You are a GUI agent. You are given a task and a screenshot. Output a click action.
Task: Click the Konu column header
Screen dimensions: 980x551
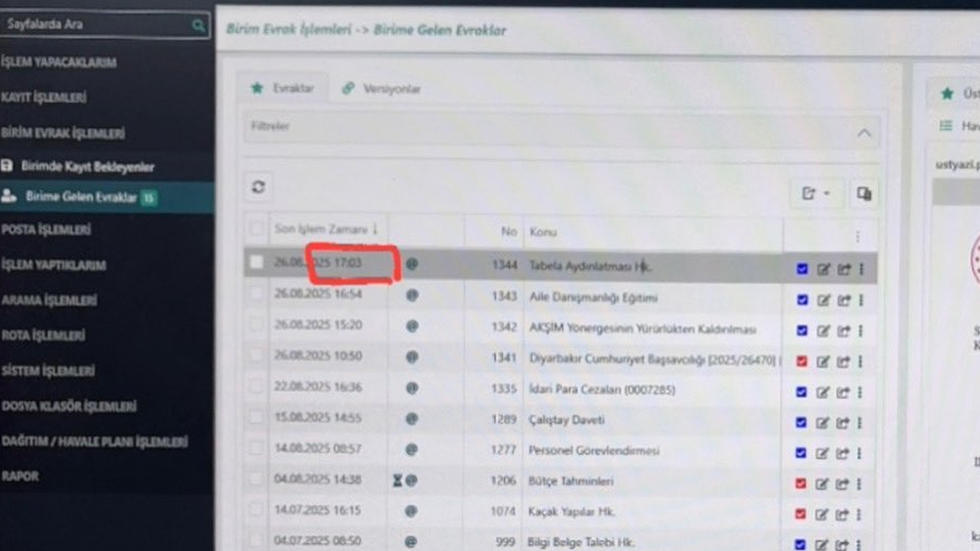[543, 232]
